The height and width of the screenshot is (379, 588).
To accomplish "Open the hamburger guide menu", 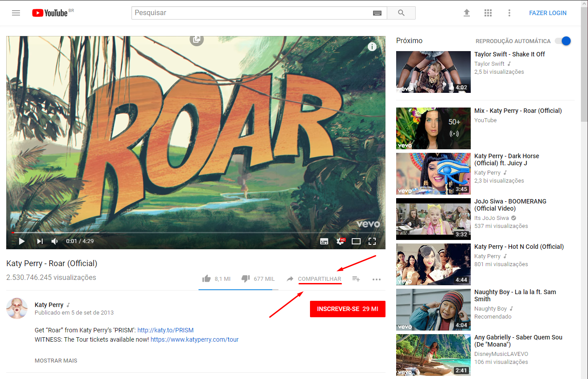I will point(16,13).
